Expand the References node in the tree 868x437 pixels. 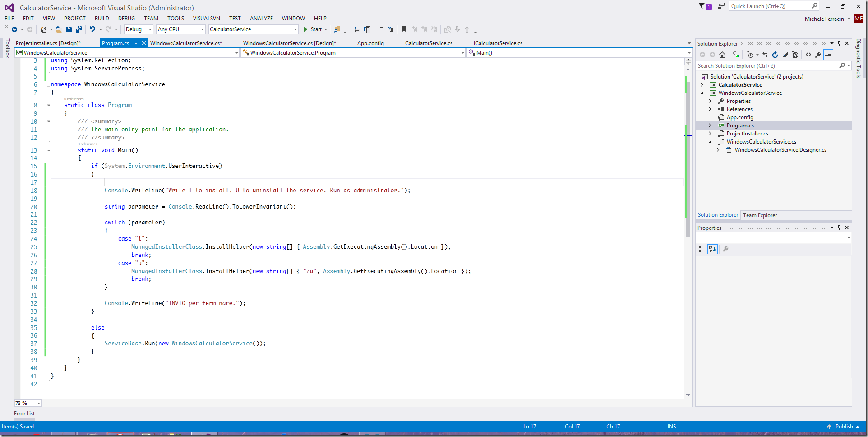(x=710, y=109)
